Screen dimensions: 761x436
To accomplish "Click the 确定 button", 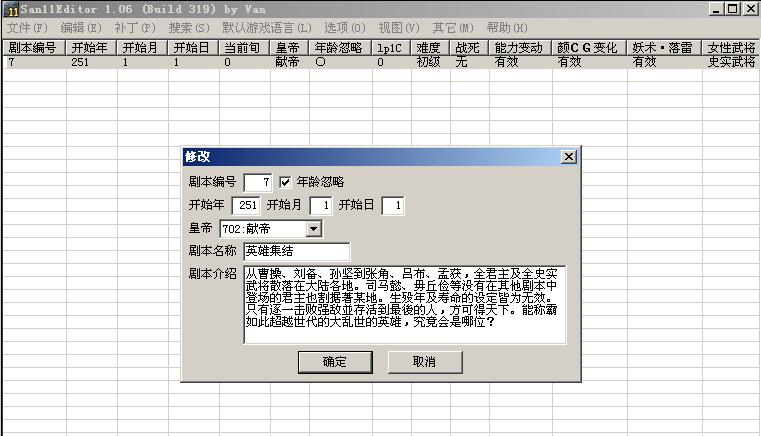I will [x=334, y=362].
